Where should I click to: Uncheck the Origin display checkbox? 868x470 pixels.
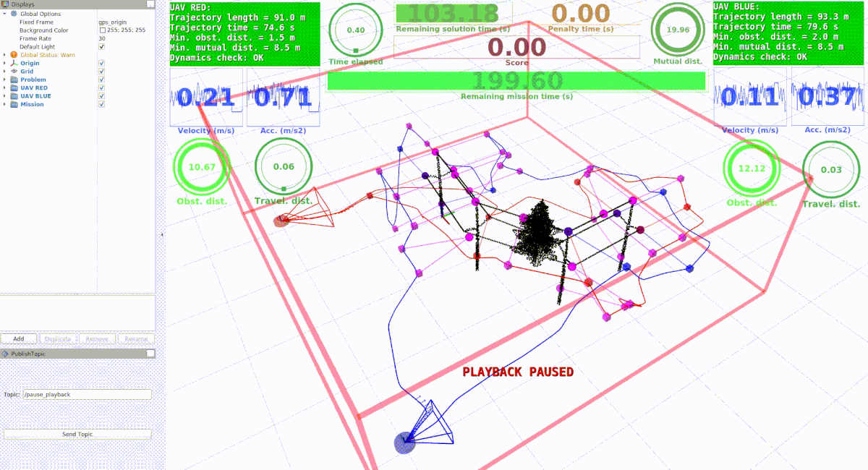(101, 63)
